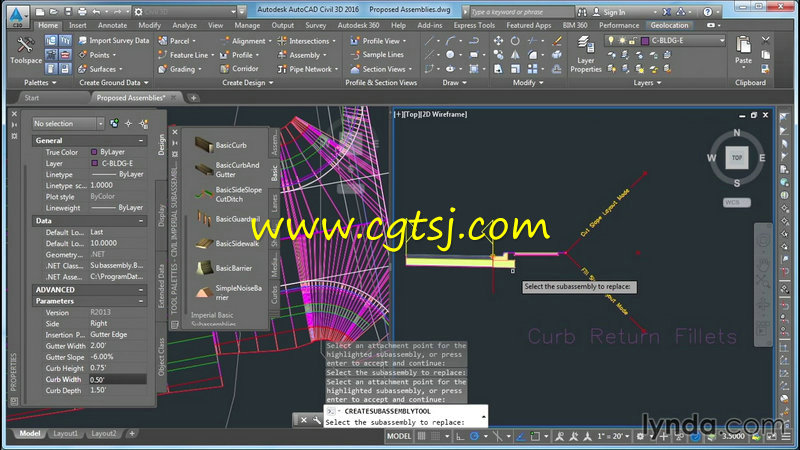Click Import Survey Data
Screen dimensions: 800x450
pos(113,40)
